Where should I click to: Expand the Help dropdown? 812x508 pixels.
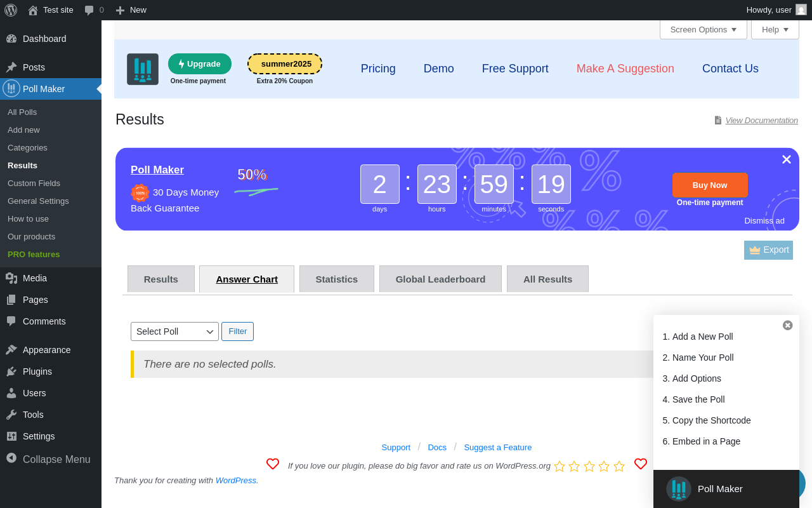pos(775,29)
